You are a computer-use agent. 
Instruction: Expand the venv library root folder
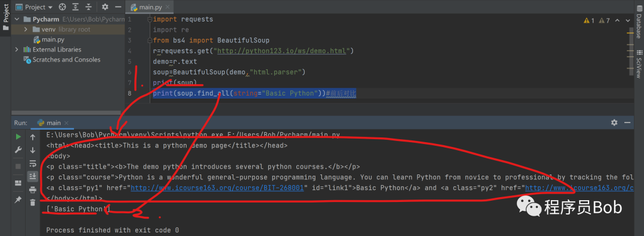click(26, 29)
